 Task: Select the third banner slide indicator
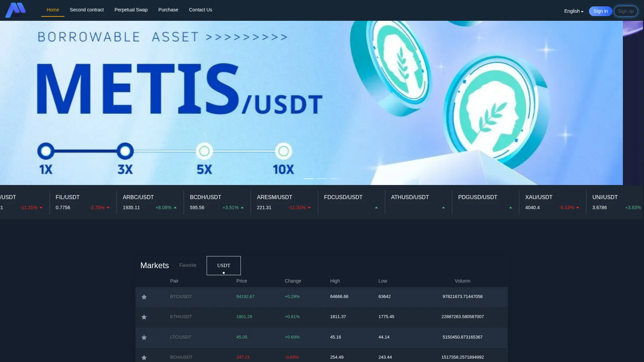click(334, 178)
